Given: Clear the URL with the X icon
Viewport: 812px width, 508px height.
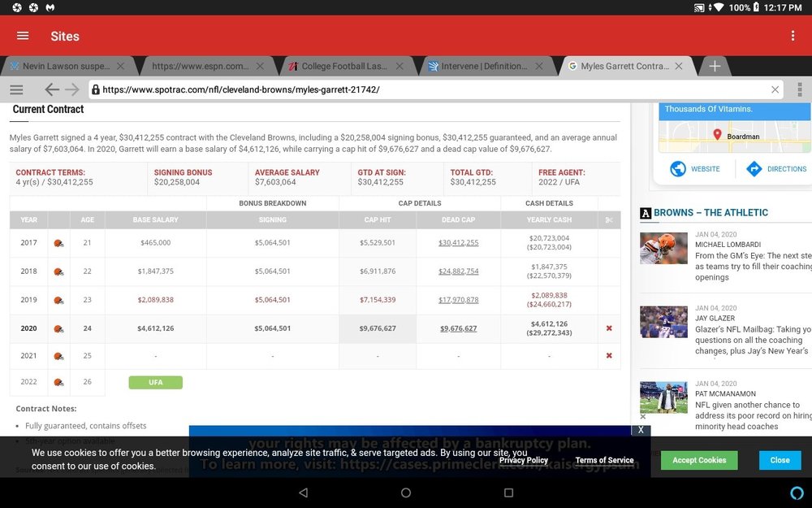Looking at the screenshot, I should 775,89.
